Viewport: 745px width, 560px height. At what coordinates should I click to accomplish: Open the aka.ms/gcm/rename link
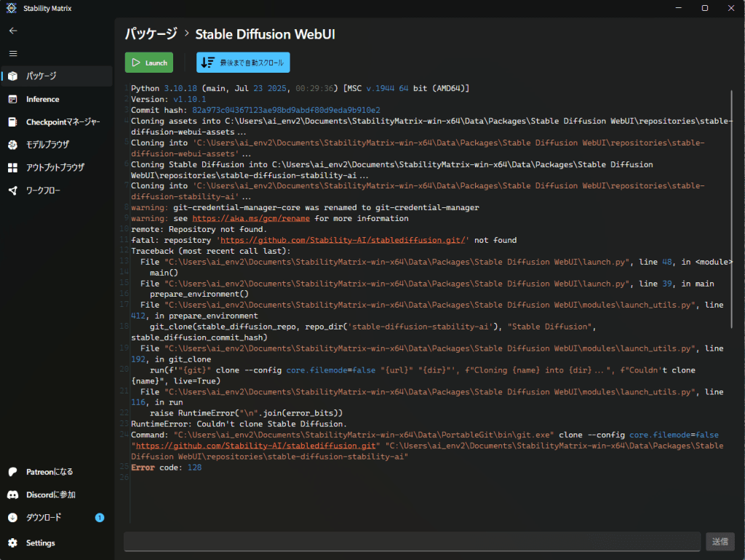[x=251, y=218]
